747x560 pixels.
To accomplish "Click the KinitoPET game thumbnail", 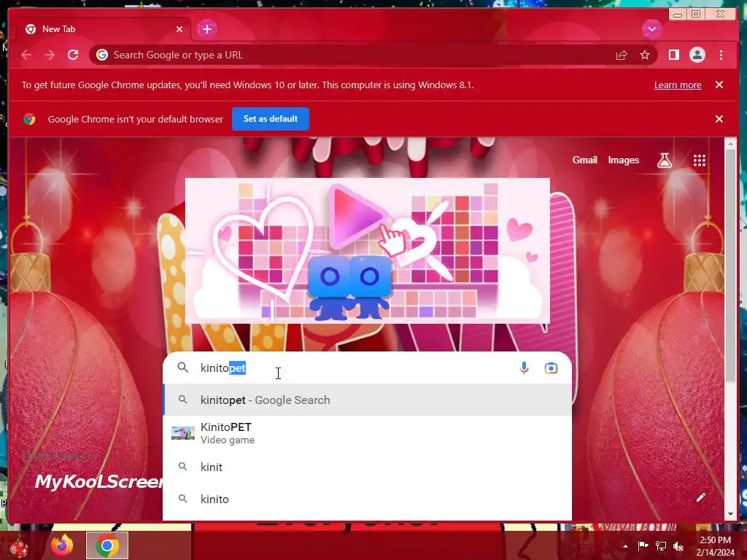I will coord(183,433).
